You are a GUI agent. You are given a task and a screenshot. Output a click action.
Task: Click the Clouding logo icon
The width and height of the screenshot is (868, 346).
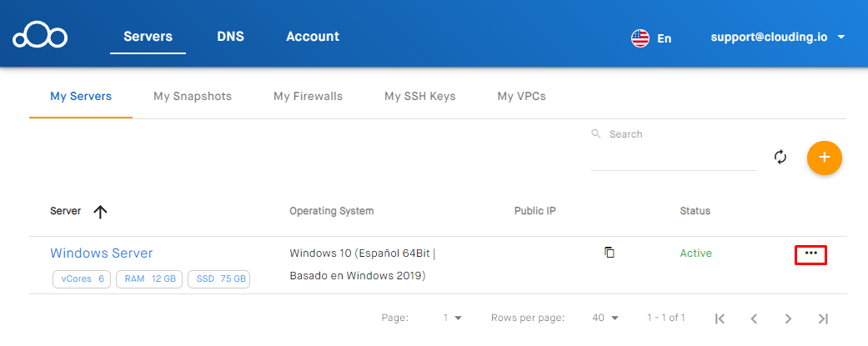pyautogui.click(x=39, y=37)
